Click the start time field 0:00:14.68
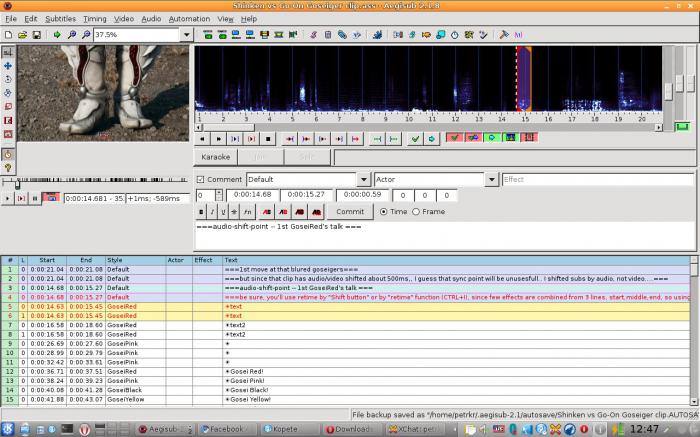Screen dimensions: 700x437 pos(253,195)
